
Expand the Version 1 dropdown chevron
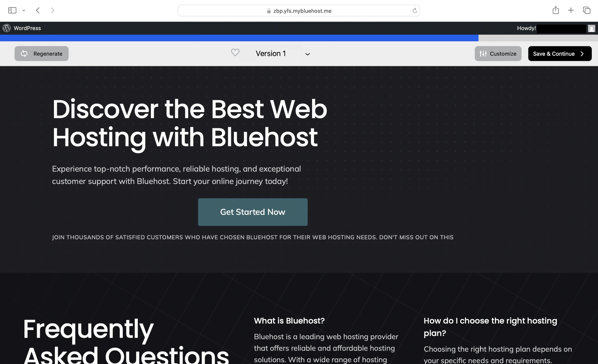pyautogui.click(x=308, y=54)
